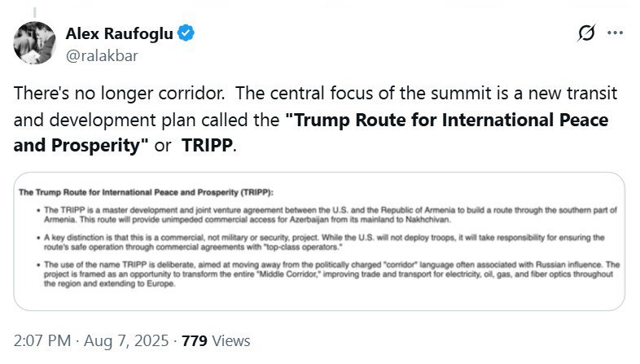640x364 pixels.
Task: Open the Grok explain-post icon
Action: coord(586,33)
